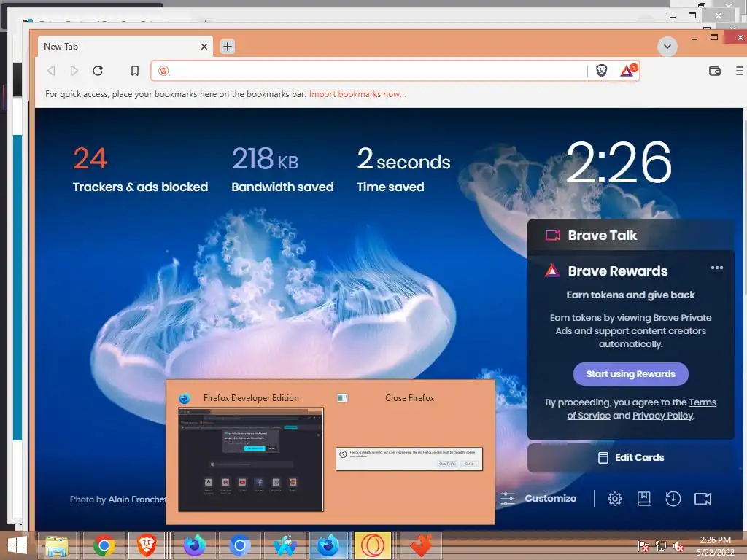Click Start using Rewards button
Image resolution: width=747 pixels, height=560 pixels.
coord(631,374)
